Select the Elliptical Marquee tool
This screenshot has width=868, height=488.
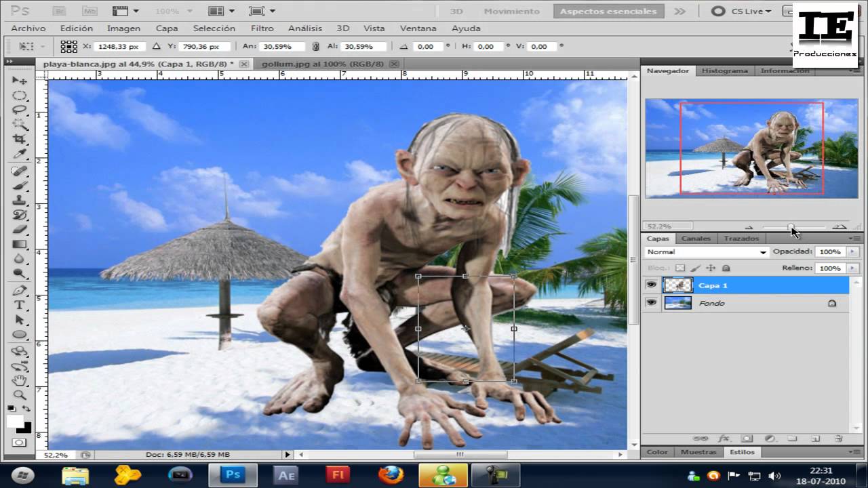pyautogui.click(x=20, y=96)
